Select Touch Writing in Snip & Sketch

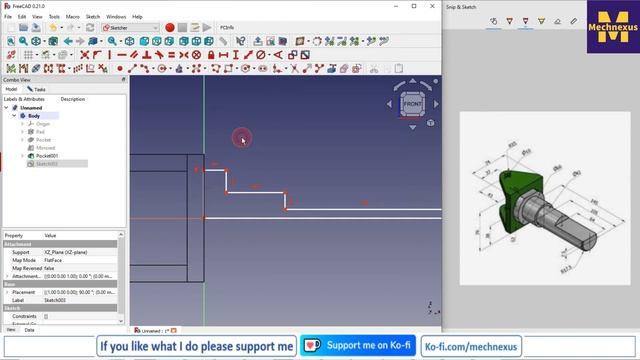[x=493, y=21]
